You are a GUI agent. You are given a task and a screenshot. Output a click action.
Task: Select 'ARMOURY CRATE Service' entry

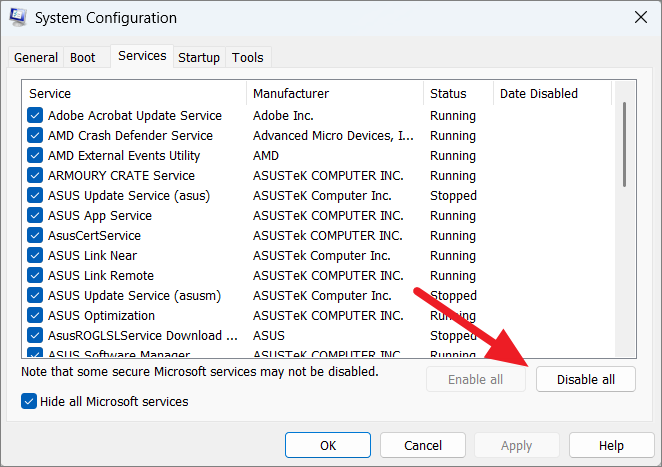[x=121, y=175]
